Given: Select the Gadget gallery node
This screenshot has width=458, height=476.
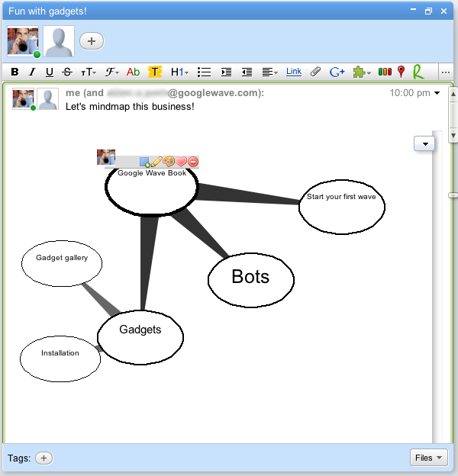Looking at the screenshot, I should click(62, 263).
